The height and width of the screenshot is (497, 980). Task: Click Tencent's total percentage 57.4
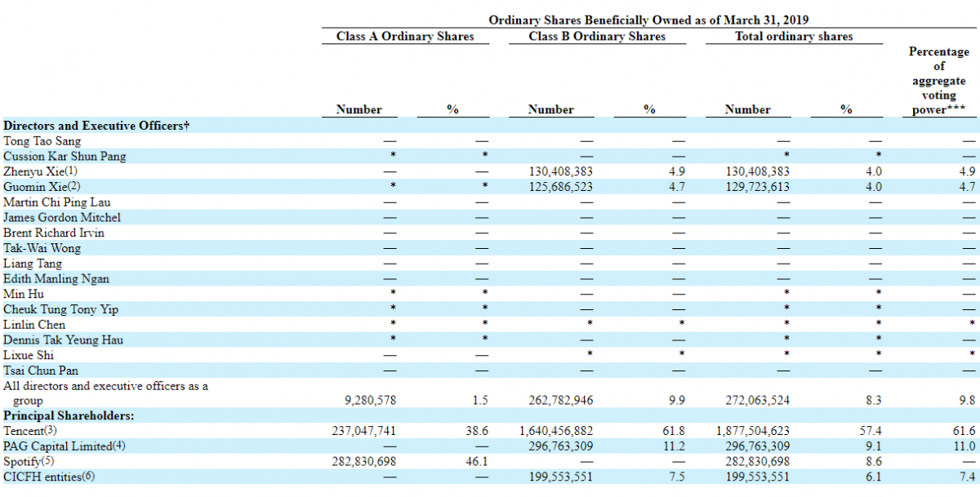coord(871,431)
